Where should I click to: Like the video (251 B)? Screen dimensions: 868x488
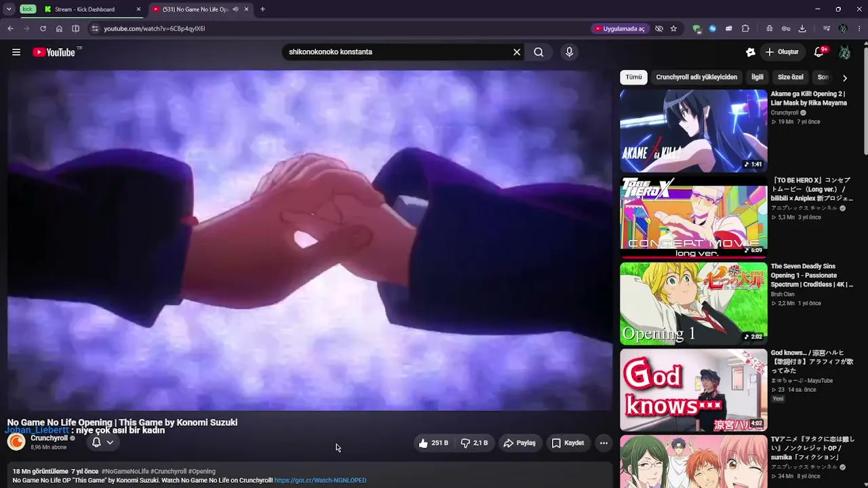click(x=433, y=443)
